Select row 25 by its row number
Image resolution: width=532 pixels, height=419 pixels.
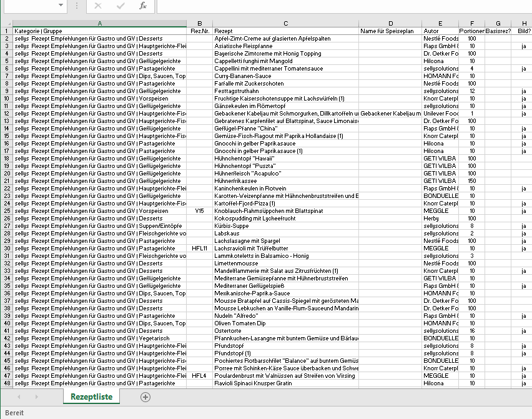(x=6, y=211)
